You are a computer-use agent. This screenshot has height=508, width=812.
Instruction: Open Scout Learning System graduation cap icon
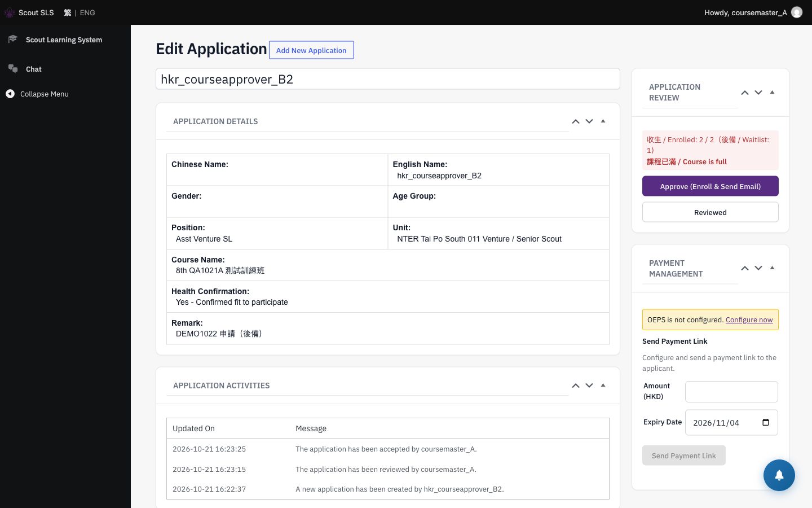pos(13,39)
